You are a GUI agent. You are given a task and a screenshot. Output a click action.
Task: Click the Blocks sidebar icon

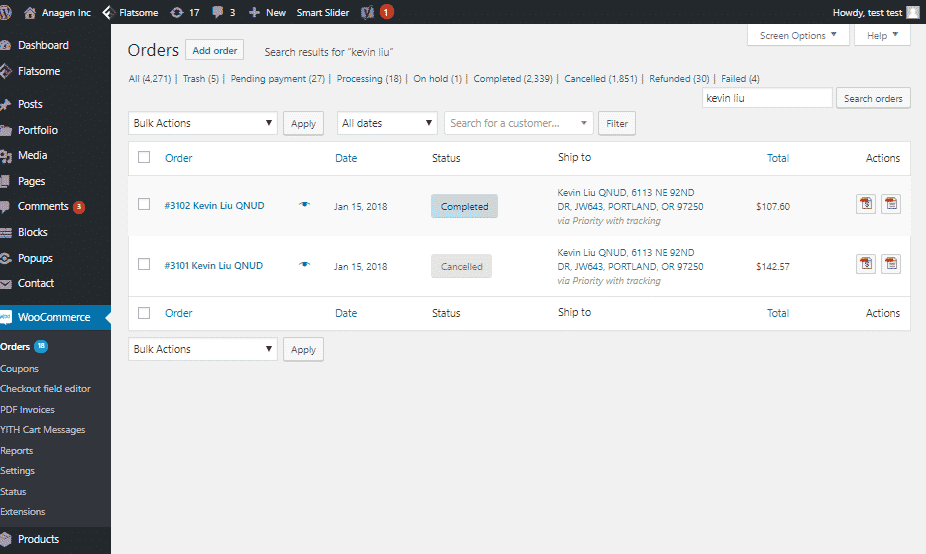[5, 233]
